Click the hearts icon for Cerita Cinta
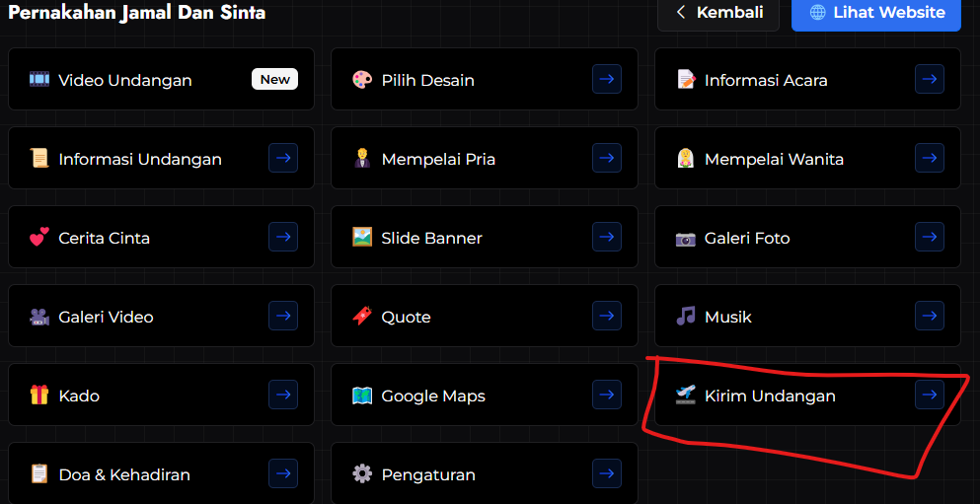980x504 pixels. [x=39, y=238]
